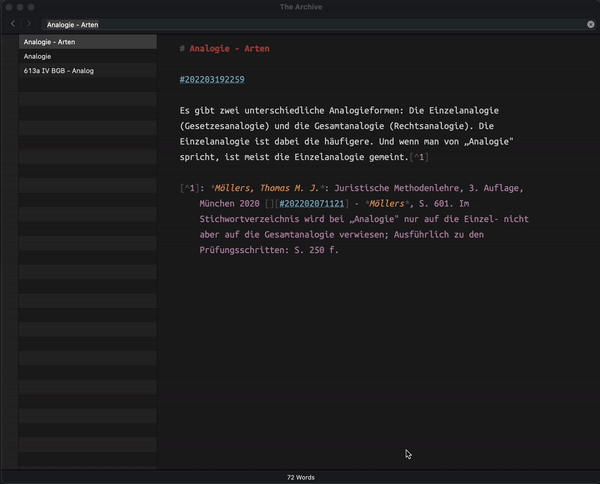
Task: Click the footnote definition marker [^1]:
Action: click(192, 188)
